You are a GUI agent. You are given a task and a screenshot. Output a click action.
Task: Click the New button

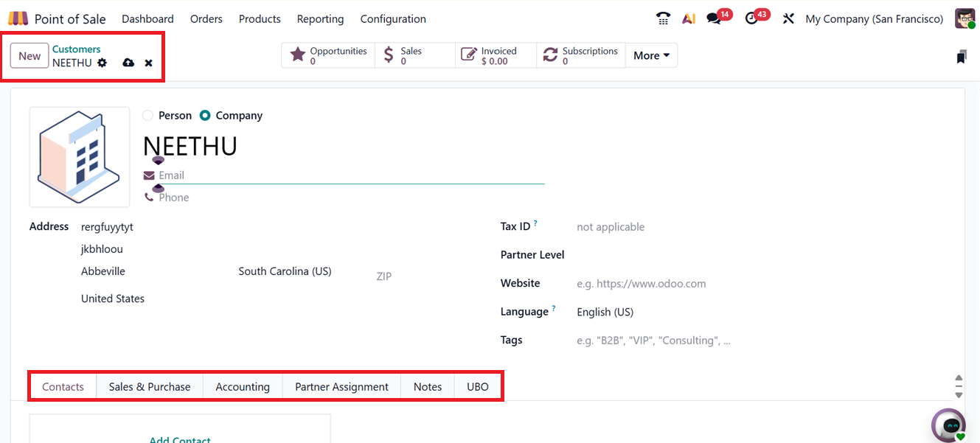[29, 56]
